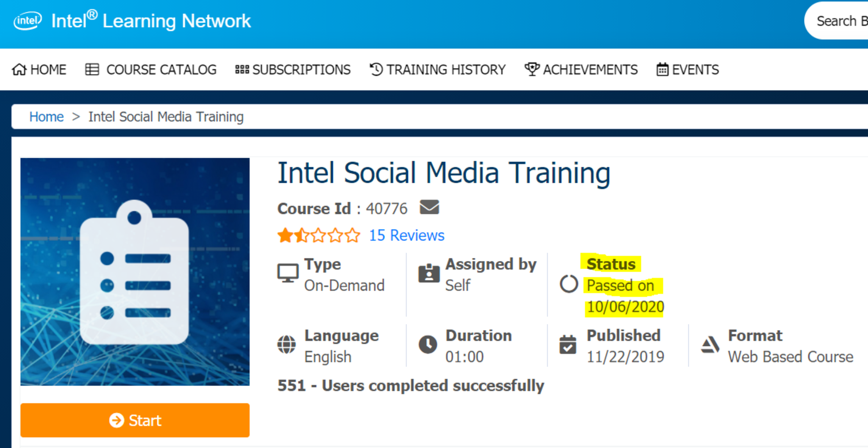The height and width of the screenshot is (448, 868).
Task: Click the circular status progress icon
Action: point(569,284)
